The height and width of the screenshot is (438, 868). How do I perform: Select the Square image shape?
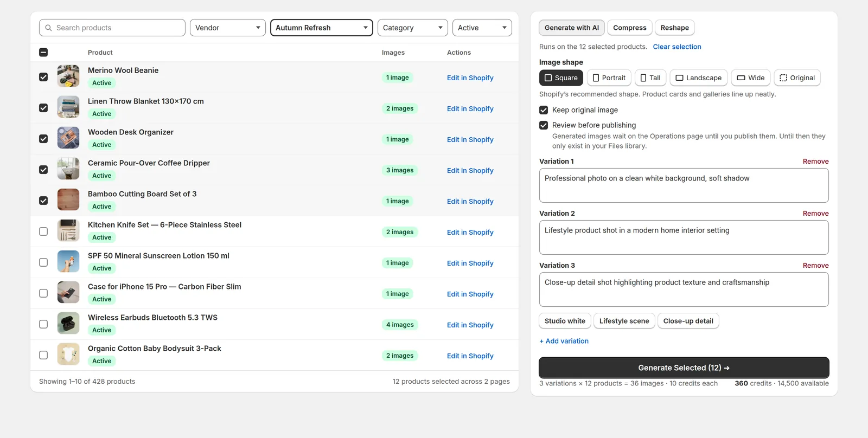pos(561,78)
